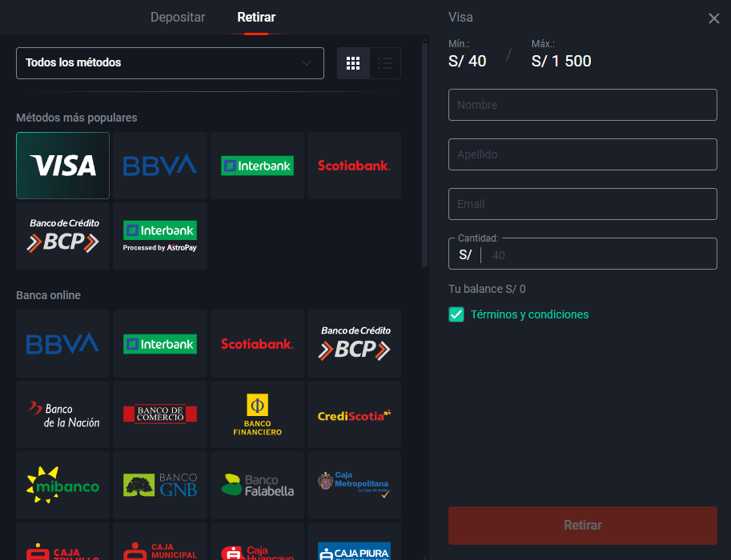Select the mibanco payment tile
Screen dimensions: 731x560
click(62, 485)
